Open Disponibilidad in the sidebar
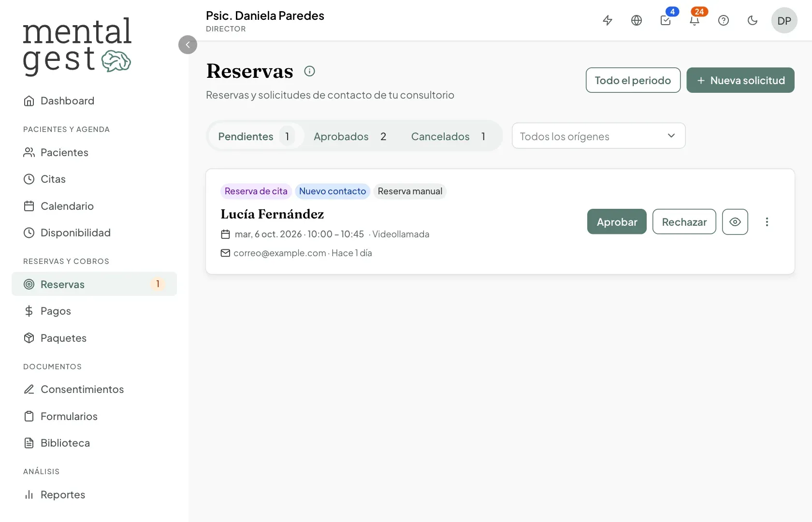Screen dimensions: 812x522 94,232
